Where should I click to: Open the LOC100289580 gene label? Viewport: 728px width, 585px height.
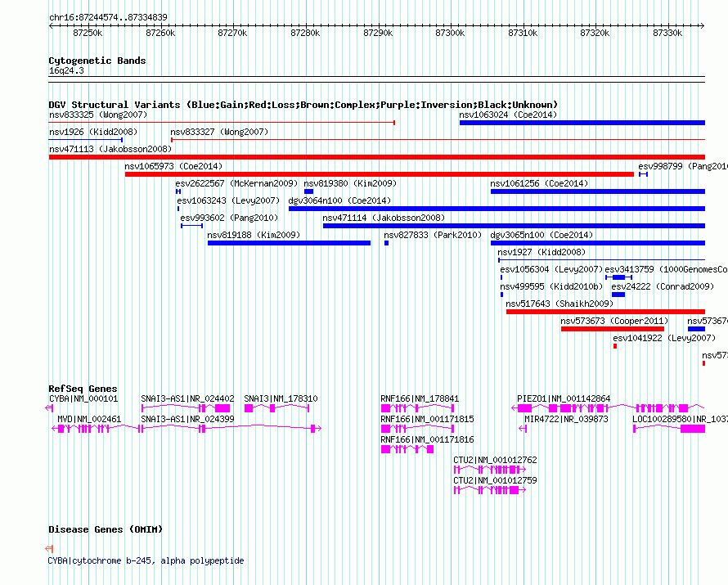coord(681,419)
